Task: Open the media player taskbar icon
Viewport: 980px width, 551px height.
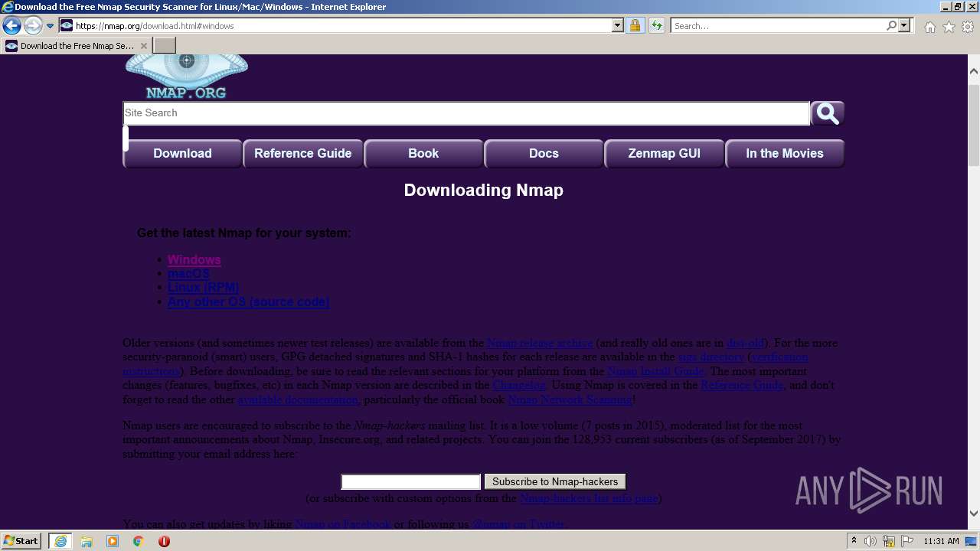Action: tap(113, 541)
